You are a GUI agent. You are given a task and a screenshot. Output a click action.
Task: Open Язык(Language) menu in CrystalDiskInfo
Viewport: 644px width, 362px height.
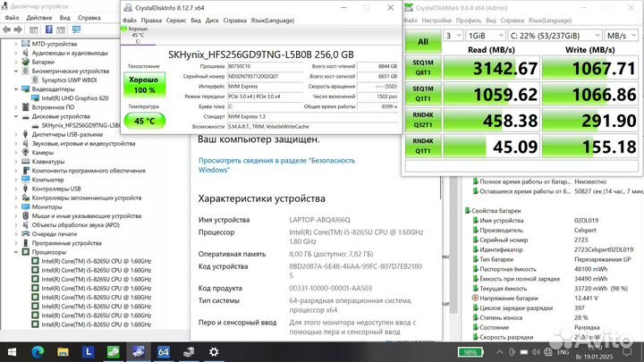[x=272, y=20]
